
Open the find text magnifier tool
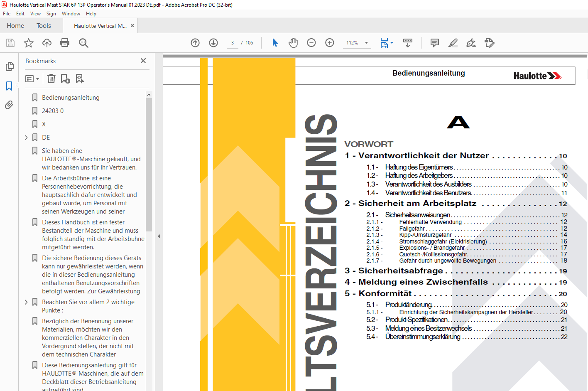click(83, 43)
